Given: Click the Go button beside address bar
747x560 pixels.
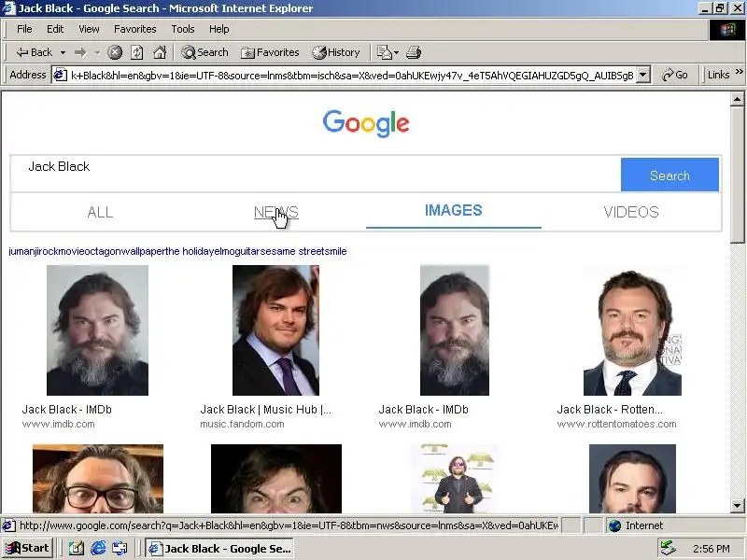Looking at the screenshot, I should click(x=674, y=75).
